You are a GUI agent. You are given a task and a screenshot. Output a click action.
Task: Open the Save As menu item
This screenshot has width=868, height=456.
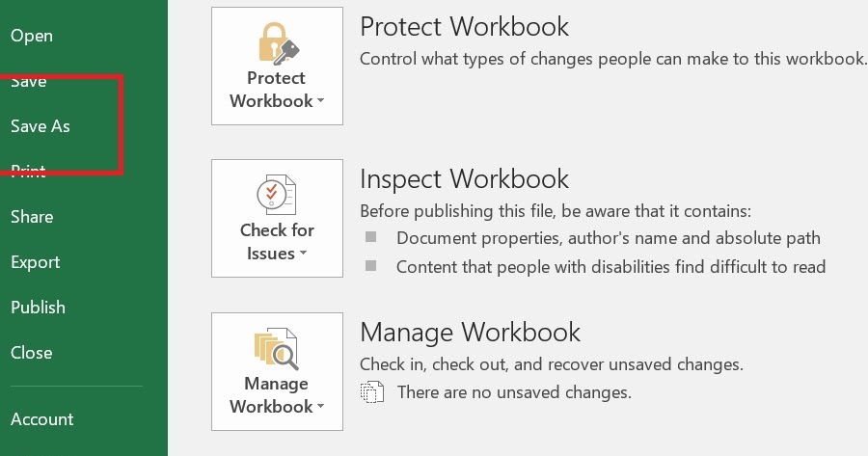pos(41,126)
